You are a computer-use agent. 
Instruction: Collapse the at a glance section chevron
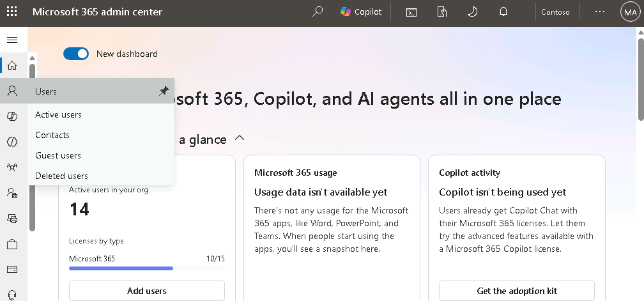point(240,139)
